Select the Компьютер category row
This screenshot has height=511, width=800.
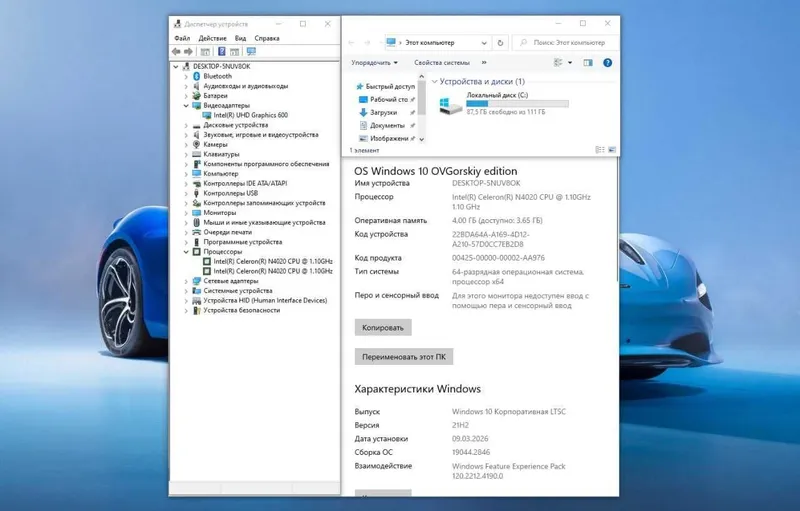215,174
